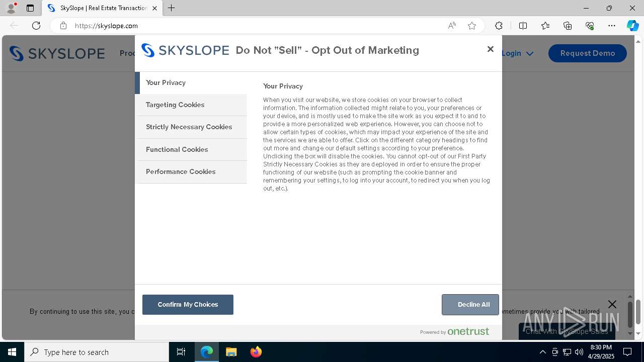This screenshot has width=644, height=362.
Task: Click the page vertical scrollbar thumb
Action: [638, 312]
